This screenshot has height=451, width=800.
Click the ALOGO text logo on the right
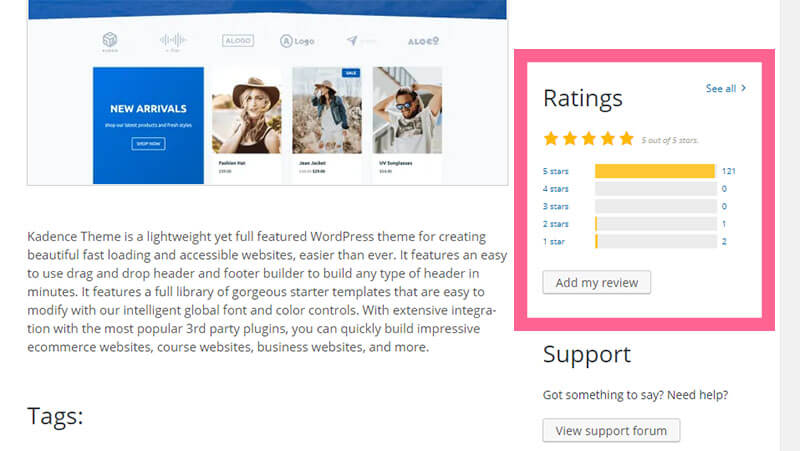423,41
